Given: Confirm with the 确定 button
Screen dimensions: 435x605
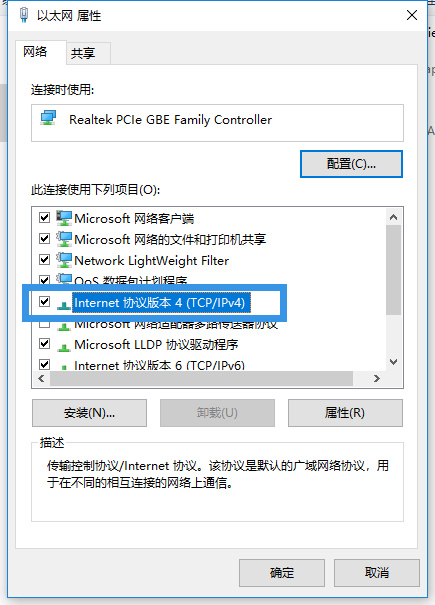Looking at the screenshot, I should coord(282,573).
